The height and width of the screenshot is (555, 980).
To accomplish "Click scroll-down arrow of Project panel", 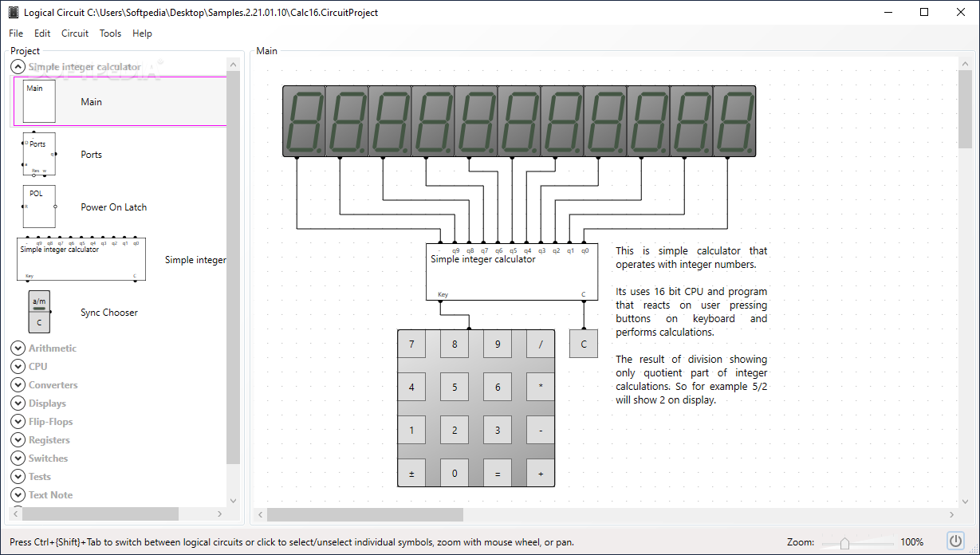I will 233,501.
